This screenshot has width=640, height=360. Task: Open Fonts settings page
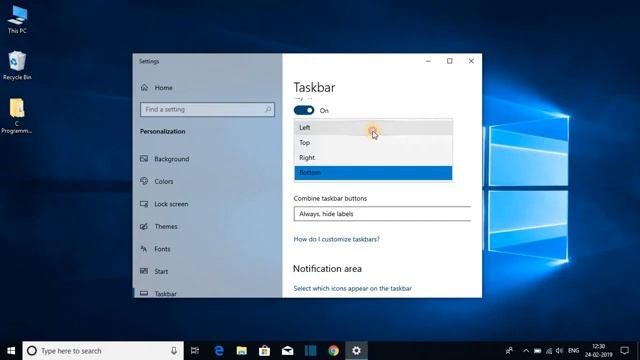point(162,249)
